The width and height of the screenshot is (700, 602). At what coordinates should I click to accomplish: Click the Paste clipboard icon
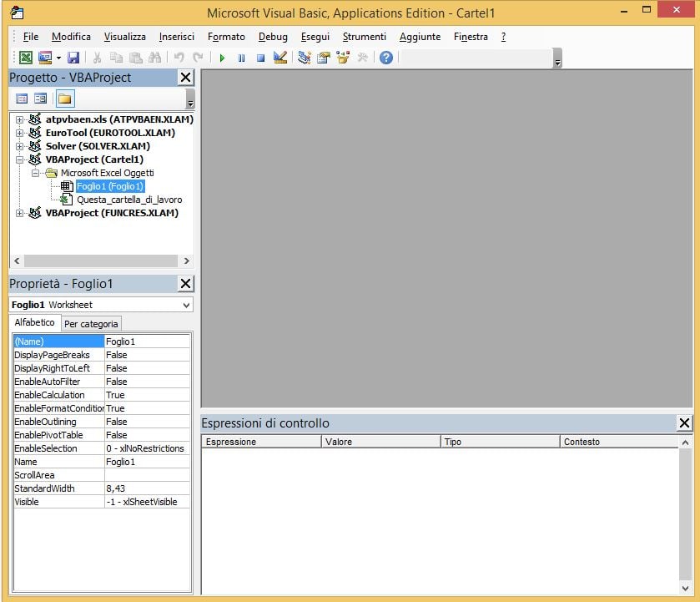tap(135, 58)
